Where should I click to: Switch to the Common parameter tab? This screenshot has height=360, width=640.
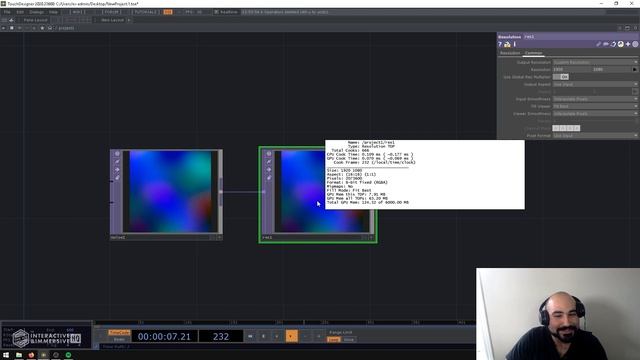click(533, 53)
